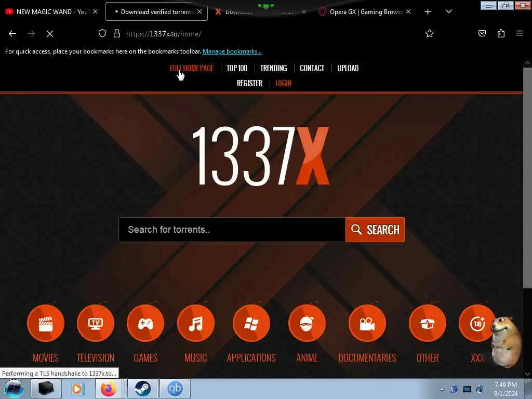Open the UPLOAD menu link

click(348, 68)
